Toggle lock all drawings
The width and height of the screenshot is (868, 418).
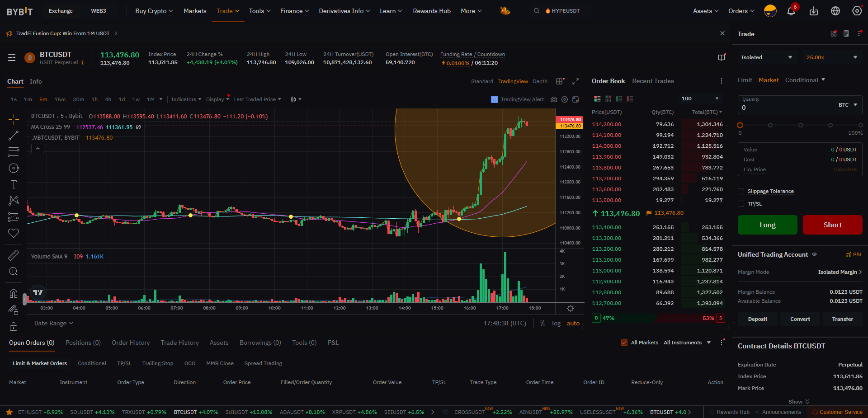[x=14, y=326]
